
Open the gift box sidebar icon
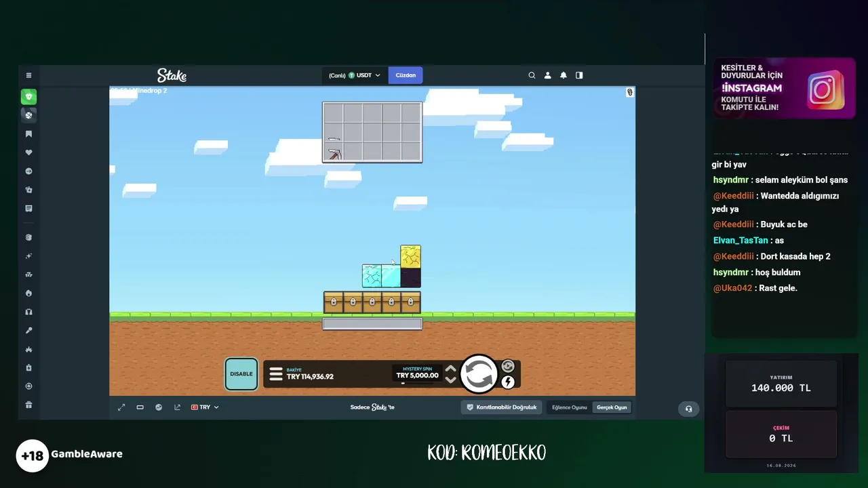pyautogui.click(x=28, y=405)
